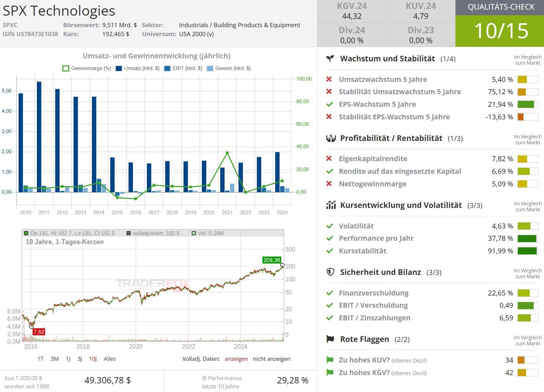
Task: Click the shield icon beside Sicherheit und Bilanz
Action: click(x=331, y=272)
